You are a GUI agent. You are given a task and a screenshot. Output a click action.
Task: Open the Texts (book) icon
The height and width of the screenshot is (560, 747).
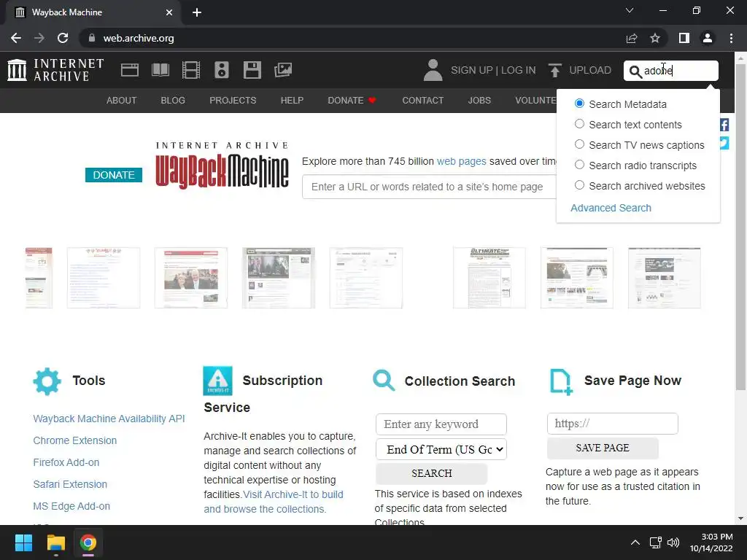click(x=160, y=70)
